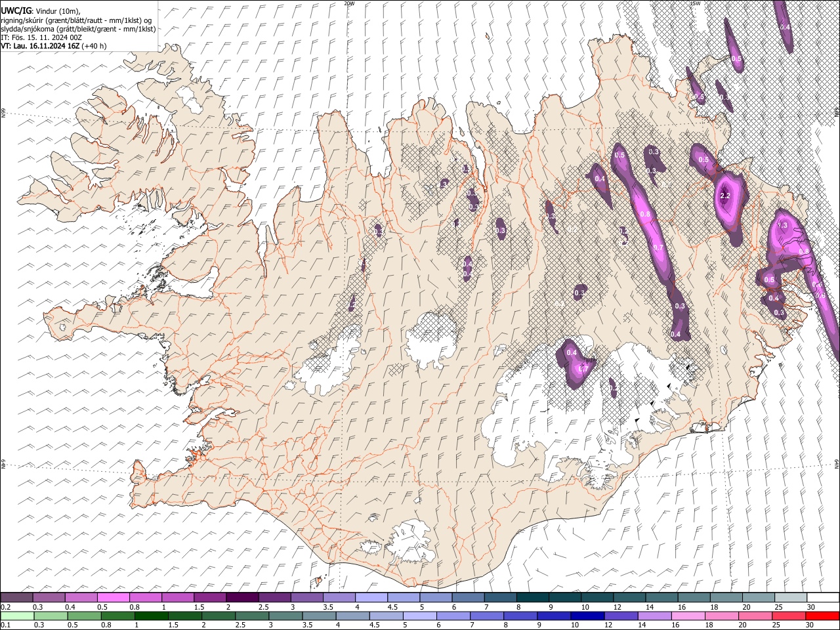Click the darkest purple snow swatch between 2 and 2.5
Screen dimensions: 840x630
[242, 598]
